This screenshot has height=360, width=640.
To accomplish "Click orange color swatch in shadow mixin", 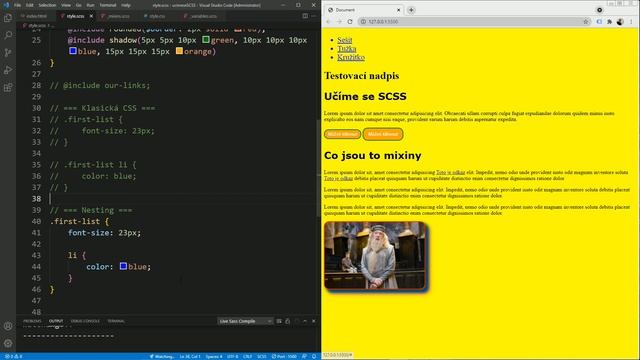I will click(179, 51).
